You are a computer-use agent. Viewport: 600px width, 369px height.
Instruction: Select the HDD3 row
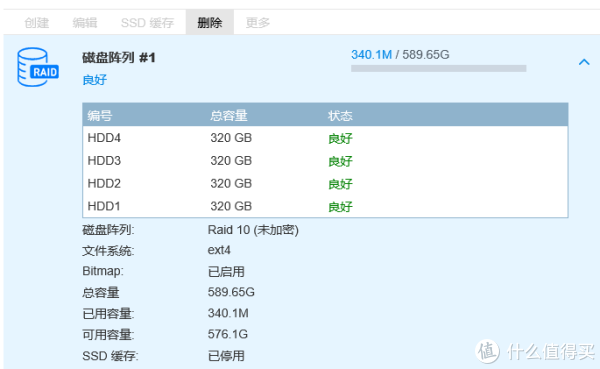pyautogui.click(x=325, y=161)
